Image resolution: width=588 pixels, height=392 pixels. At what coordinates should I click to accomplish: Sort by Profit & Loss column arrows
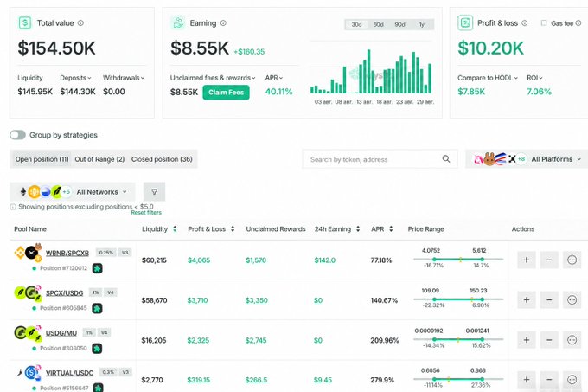tap(233, 228)
